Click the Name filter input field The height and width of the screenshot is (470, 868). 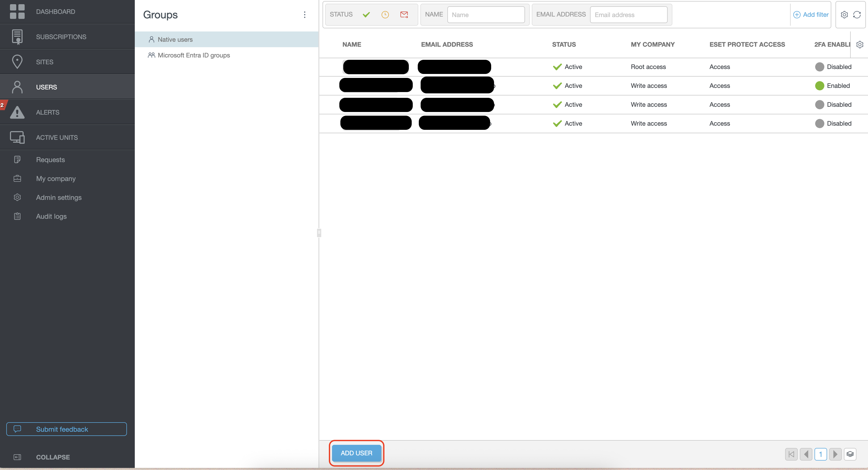pyautogui.click(x=486, y=14)
